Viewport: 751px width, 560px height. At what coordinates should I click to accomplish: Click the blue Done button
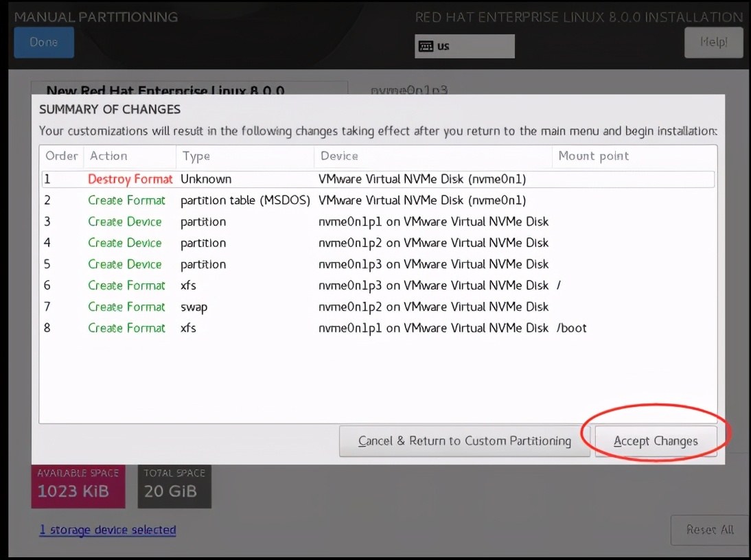pyautogui.click(x=43, y=42)
